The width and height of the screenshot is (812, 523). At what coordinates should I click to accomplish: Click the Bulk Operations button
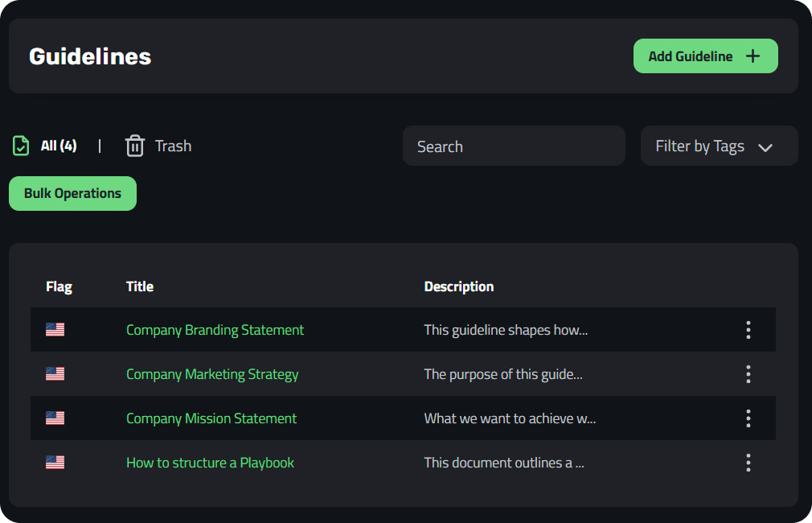(x=72, y=194)
